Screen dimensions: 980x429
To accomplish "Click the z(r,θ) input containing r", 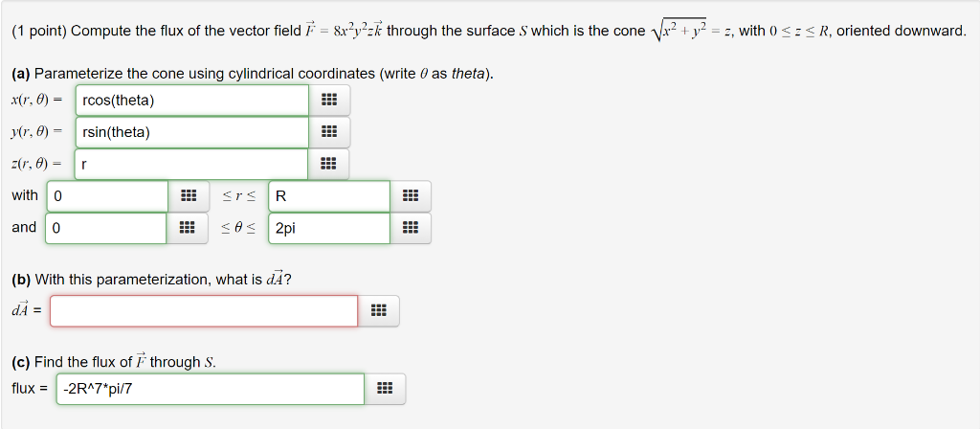I will pos(191,164).
